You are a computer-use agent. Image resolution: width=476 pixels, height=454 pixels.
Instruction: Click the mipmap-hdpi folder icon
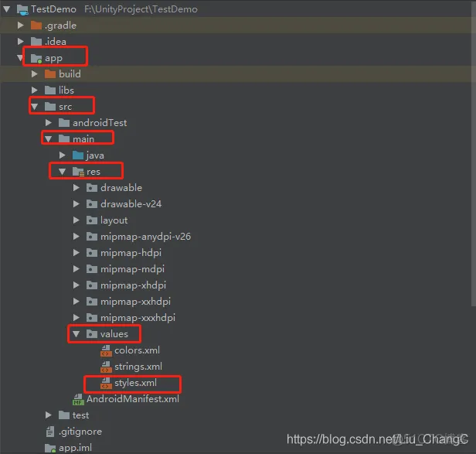click(92, 253)
